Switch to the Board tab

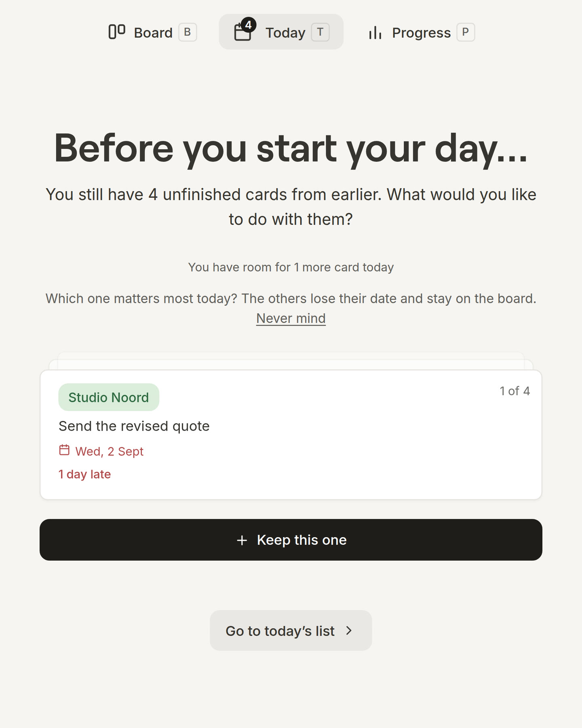tap(152, 32)
